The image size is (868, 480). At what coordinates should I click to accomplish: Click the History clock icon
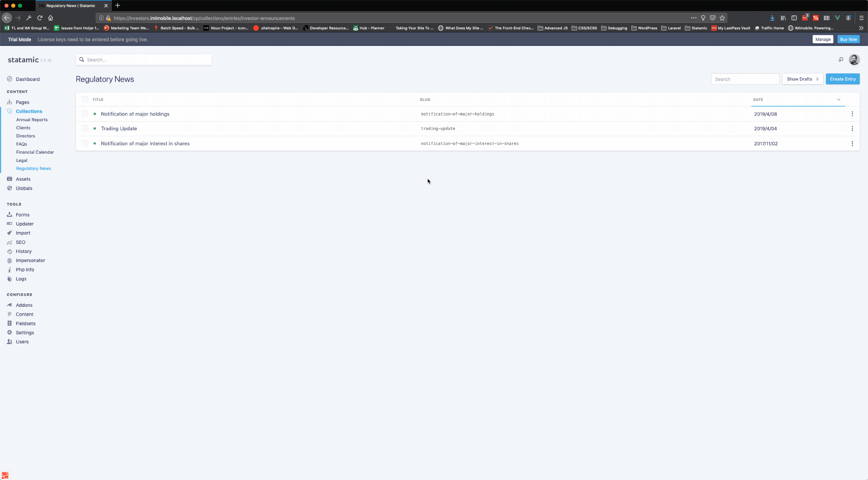9,251
